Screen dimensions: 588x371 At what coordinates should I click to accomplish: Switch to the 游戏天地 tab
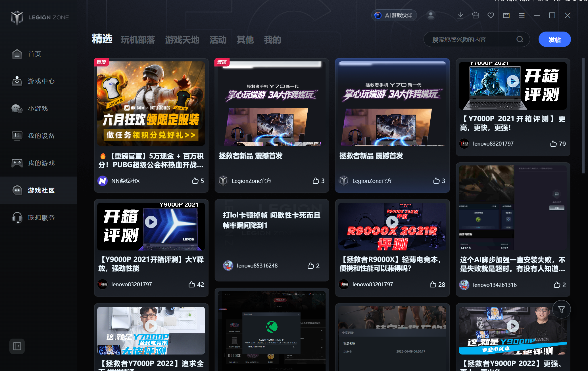pyautogui.click(x=182, y=40)
